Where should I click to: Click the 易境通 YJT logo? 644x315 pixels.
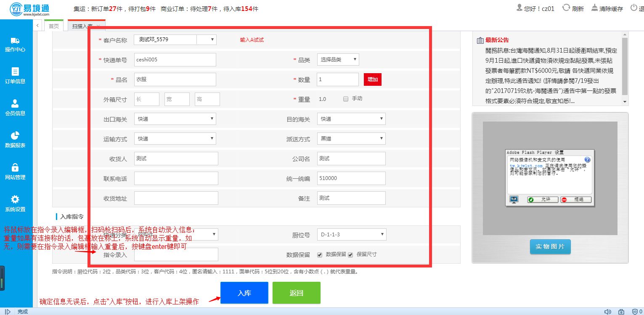[29, 9]
